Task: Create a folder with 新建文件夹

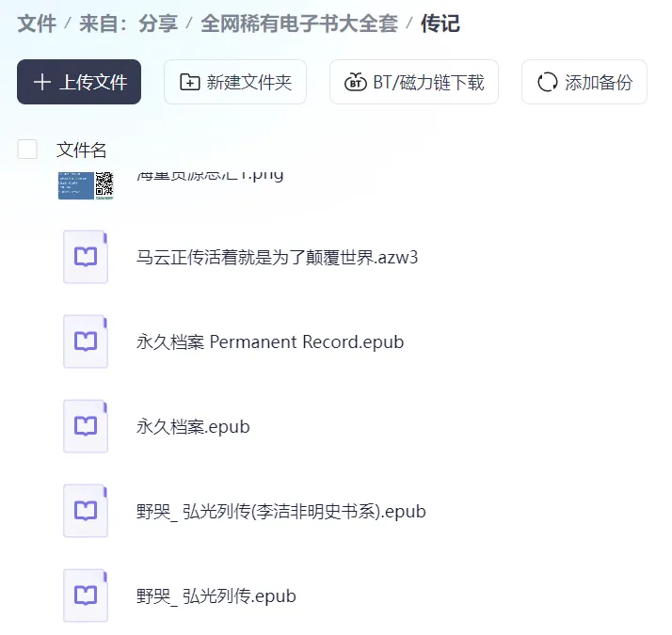Action: tap(235, 82)
